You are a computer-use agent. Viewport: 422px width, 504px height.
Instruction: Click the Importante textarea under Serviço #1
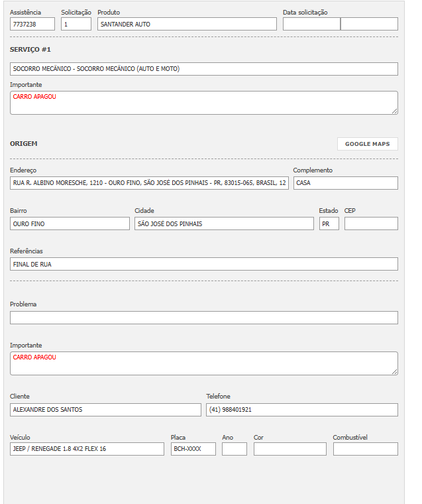point(203,103)
